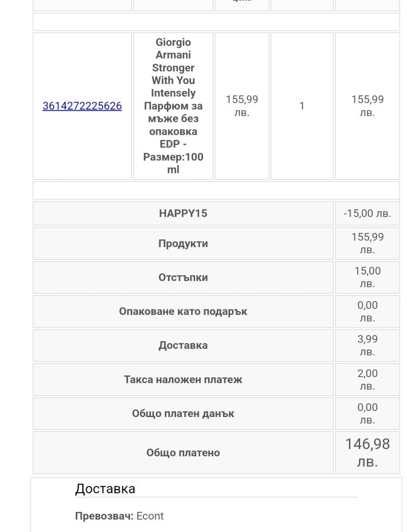
Task: Select the 2,00 лв. cash-on-delivery fee
Action: (367, 380)
